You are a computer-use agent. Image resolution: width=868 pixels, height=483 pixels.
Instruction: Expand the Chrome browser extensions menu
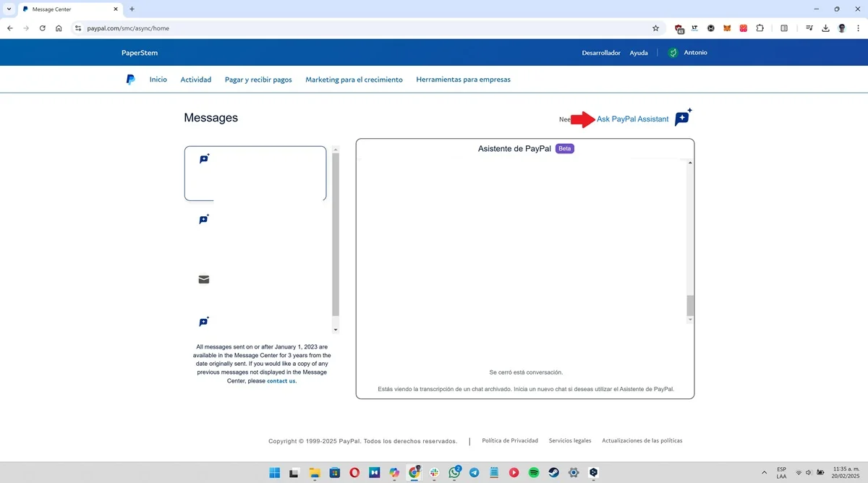point(760,28)
